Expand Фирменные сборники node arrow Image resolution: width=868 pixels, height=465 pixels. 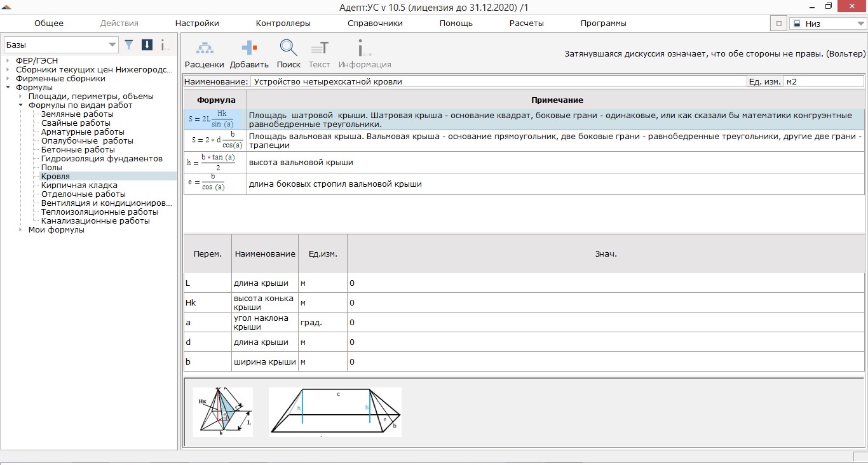(8, 79)
